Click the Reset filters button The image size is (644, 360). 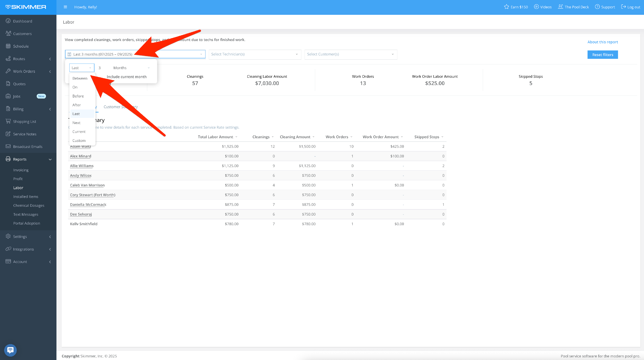coord(602,55)
